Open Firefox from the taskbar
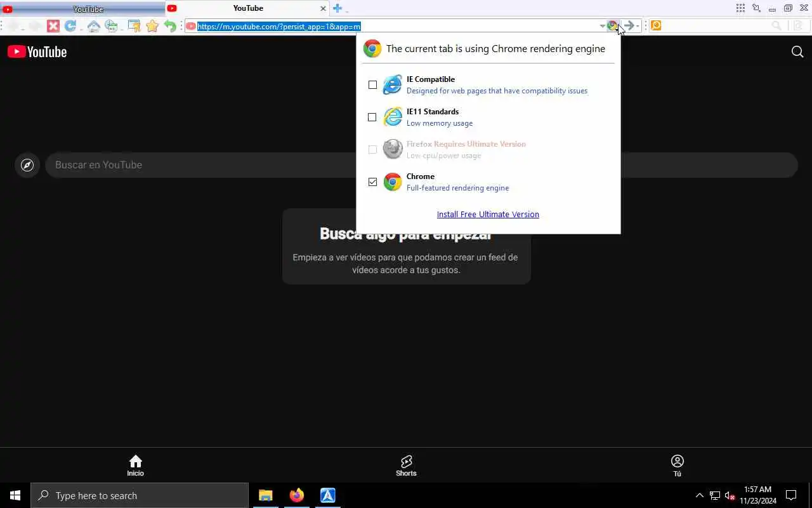This screenshot has height=508, width=812. click(296, 495)
